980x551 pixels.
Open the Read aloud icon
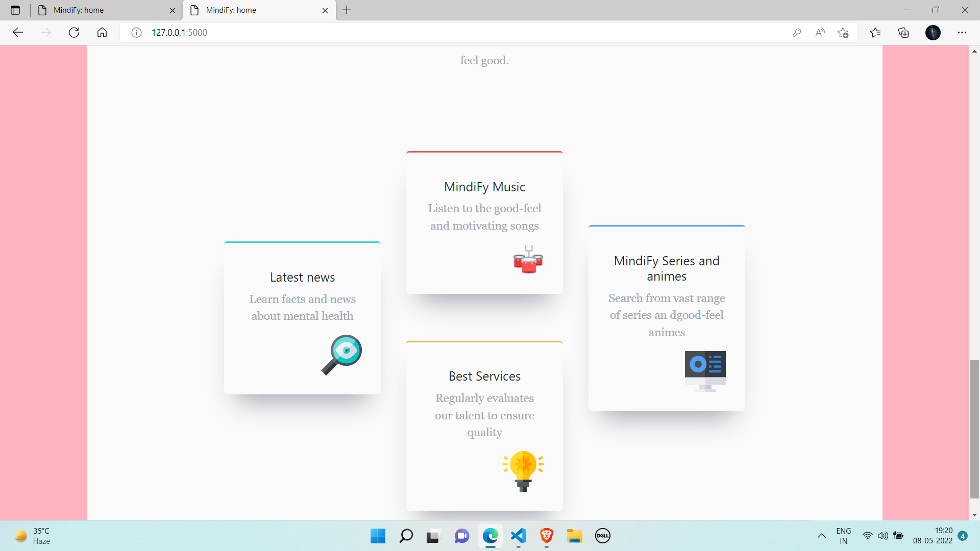pyautogui.click(x=820, y=33)
